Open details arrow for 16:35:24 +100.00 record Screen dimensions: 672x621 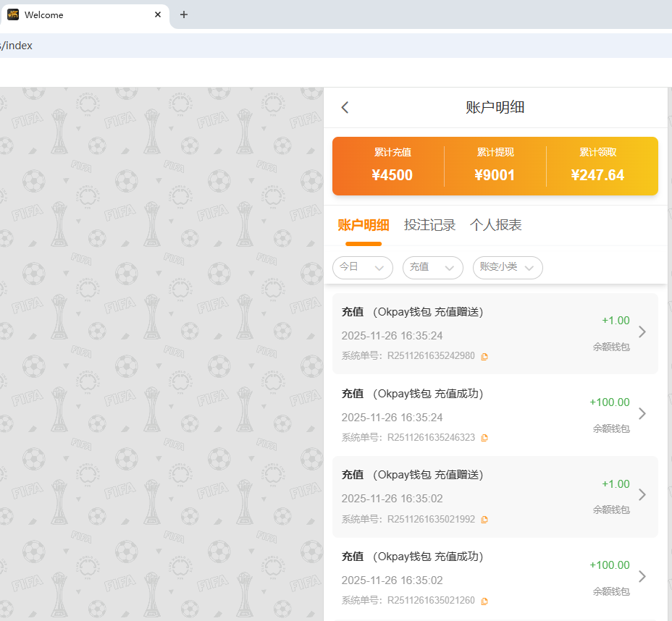coord(642,414)
